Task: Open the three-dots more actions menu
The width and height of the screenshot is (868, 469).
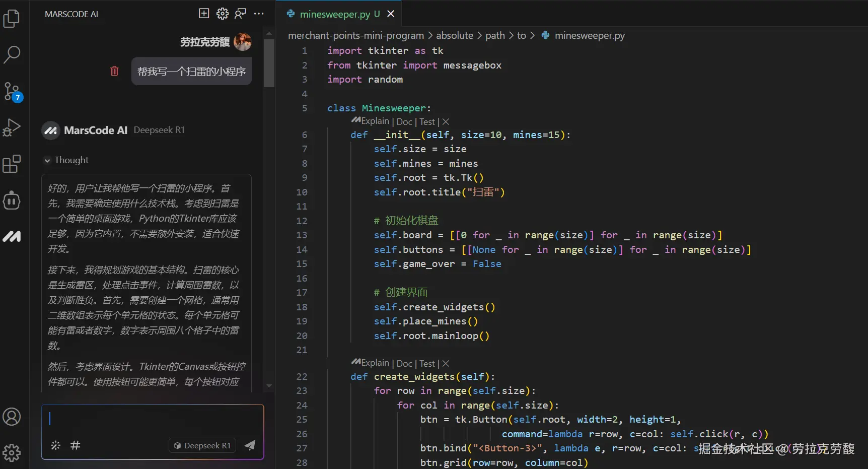Action: [x=259, y=14]
